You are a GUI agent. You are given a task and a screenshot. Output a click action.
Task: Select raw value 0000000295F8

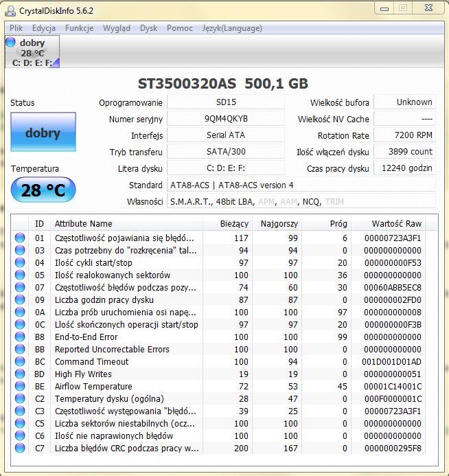tap(393, 448)
